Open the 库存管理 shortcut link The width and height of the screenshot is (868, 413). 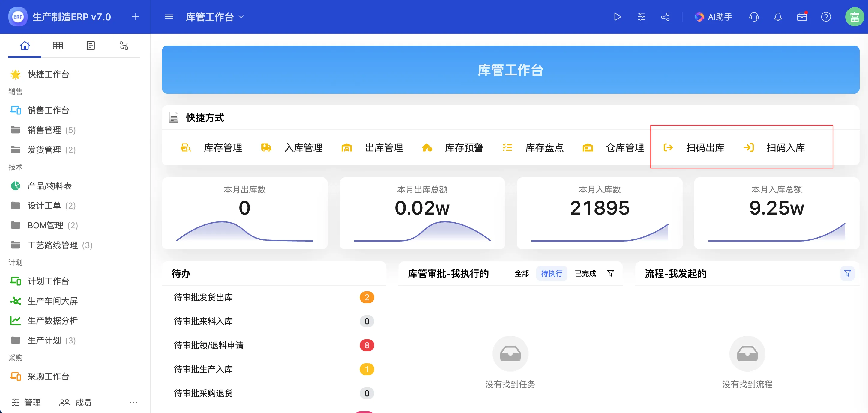click(x=223, y=148)
